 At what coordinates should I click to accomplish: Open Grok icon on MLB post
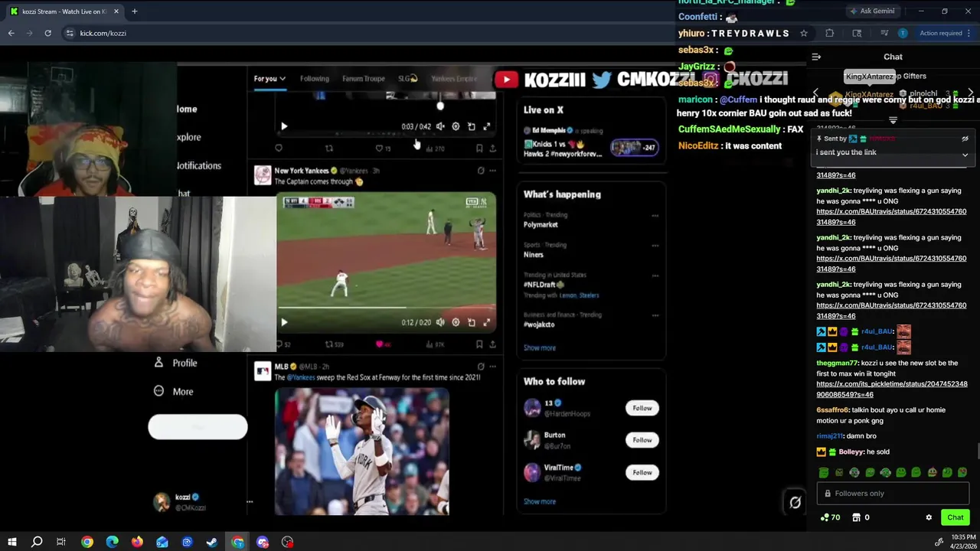pos(481,367)
